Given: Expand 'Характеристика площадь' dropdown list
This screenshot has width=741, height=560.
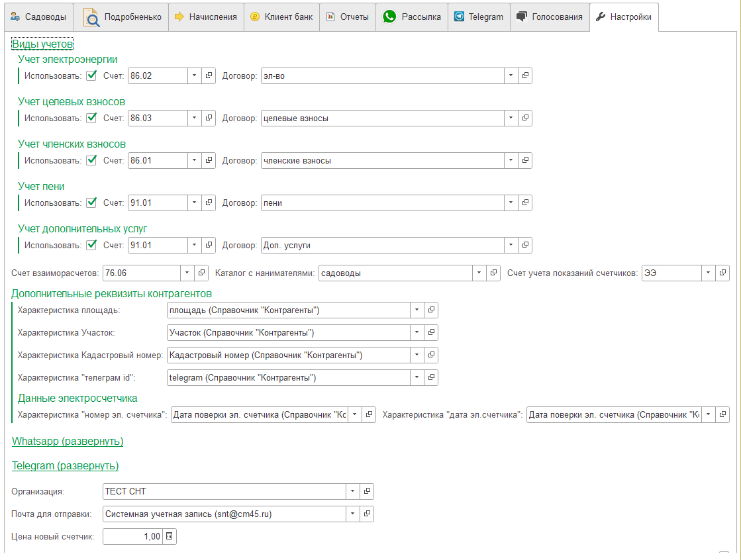Looking at the screenshot, I should [417, 310].
